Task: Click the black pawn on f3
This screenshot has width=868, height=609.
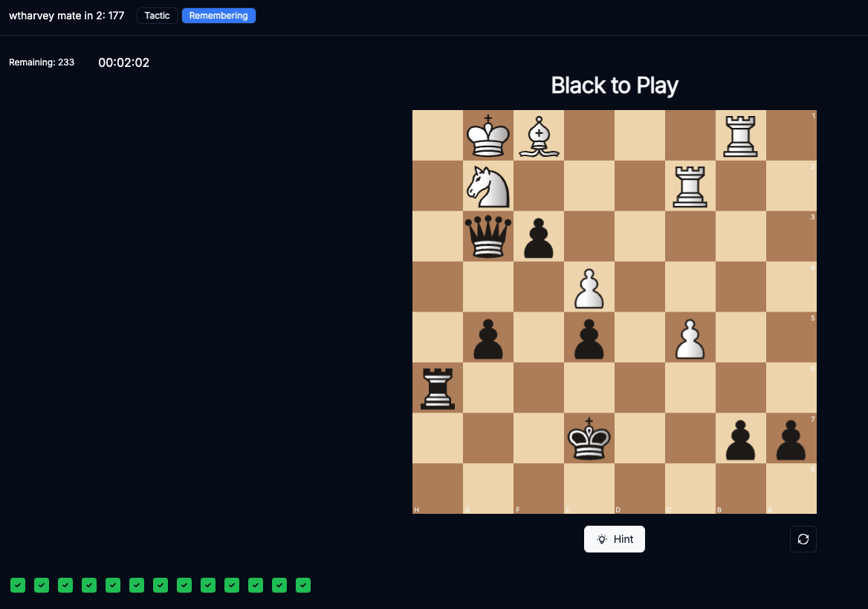Action: 539,236
